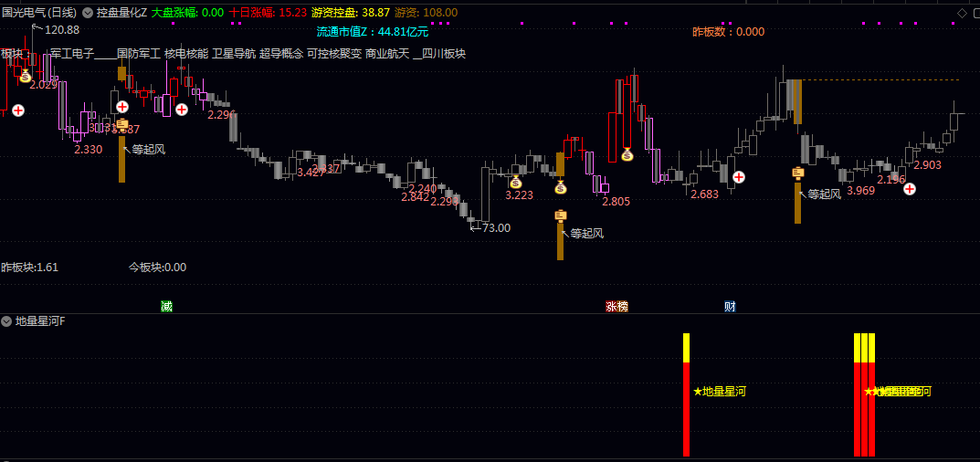The image size is (980, 462).
Task: Click the money bag icon beside 2.029
Action: (x=25, y=77)
